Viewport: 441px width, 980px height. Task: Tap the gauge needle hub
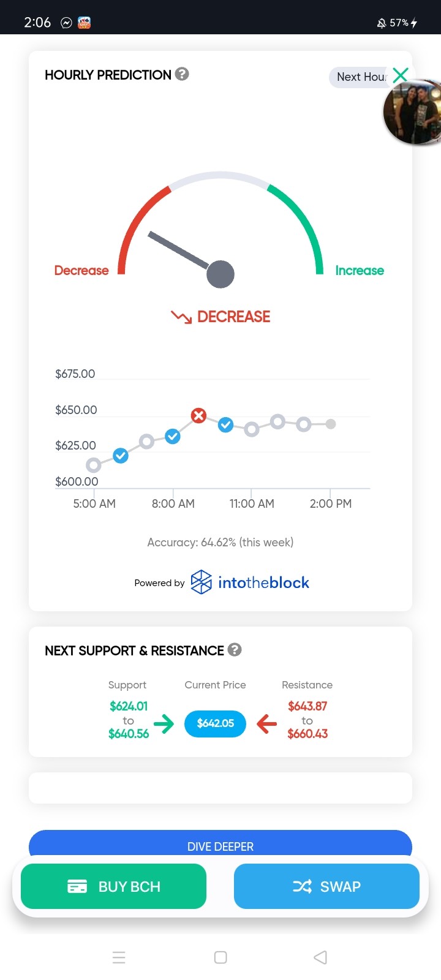click(221, 274)
